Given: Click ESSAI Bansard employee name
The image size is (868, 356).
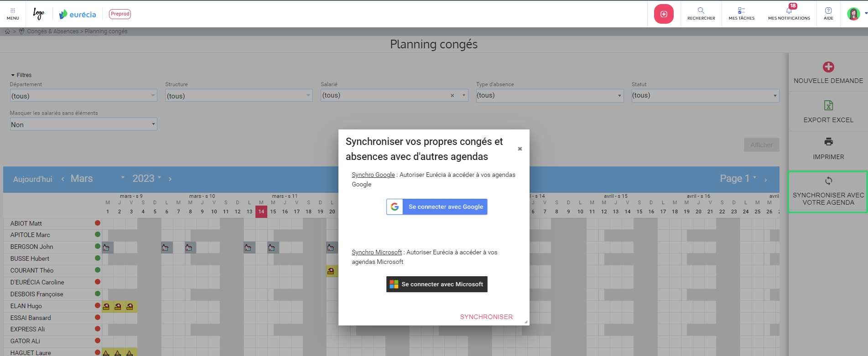Looking at the screenshot, I should click(x=31, y=318).
